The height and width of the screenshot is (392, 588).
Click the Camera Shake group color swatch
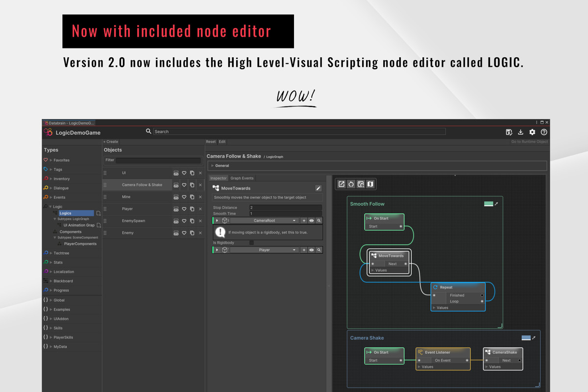[x=526, y=338]
